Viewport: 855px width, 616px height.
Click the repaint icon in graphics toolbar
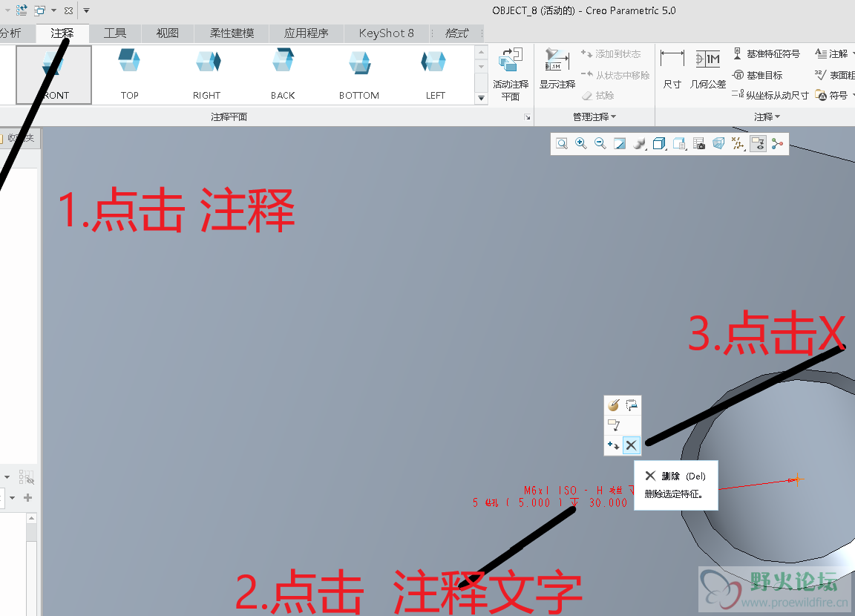coord(620,143)
